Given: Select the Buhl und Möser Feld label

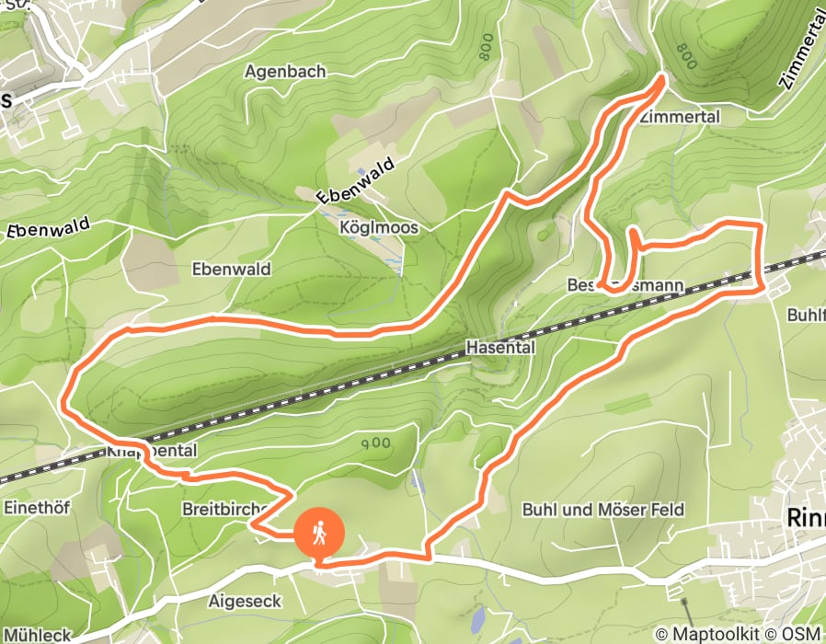Looking at the screenshot, I should (x=603, y=510).
